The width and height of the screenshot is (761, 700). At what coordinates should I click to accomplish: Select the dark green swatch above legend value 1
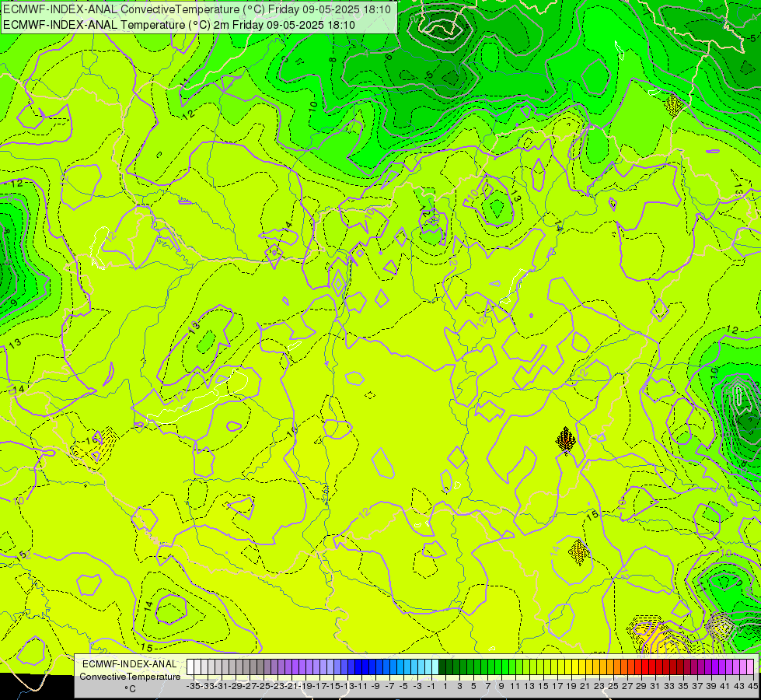click(442, 667)
